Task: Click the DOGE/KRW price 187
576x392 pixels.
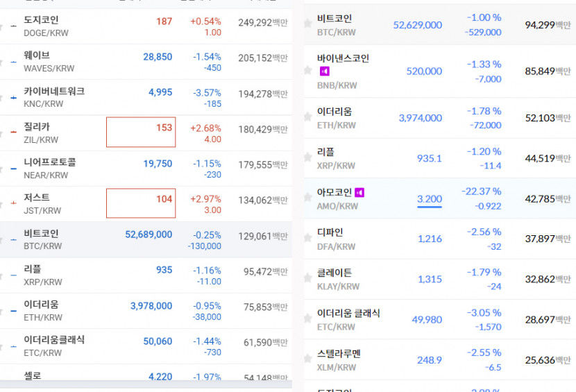Action: 164,22
